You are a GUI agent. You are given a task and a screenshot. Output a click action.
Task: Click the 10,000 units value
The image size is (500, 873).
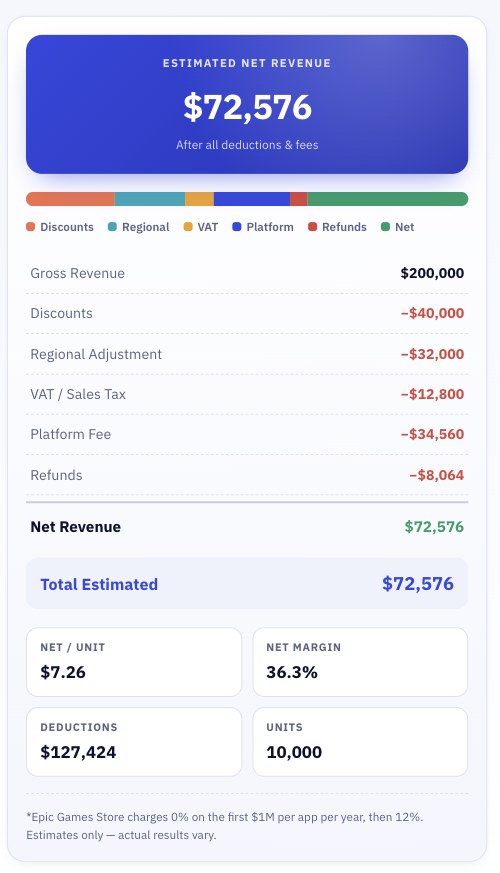[294, 752]
